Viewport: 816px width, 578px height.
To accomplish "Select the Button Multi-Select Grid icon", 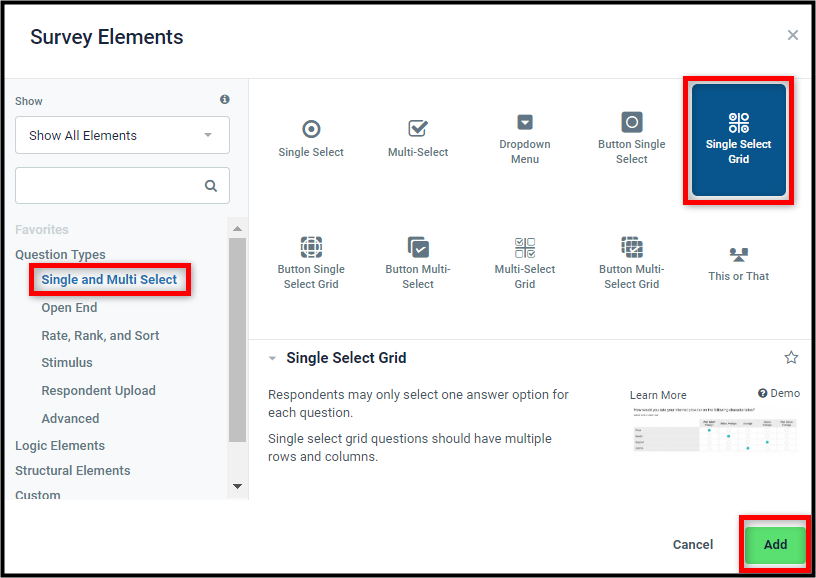I will click(x=632, y=247).
